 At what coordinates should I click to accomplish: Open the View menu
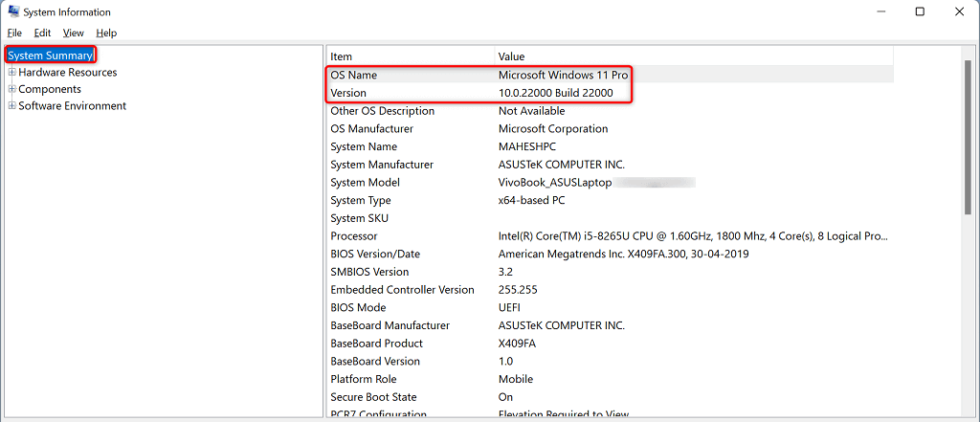coord(74,33)
